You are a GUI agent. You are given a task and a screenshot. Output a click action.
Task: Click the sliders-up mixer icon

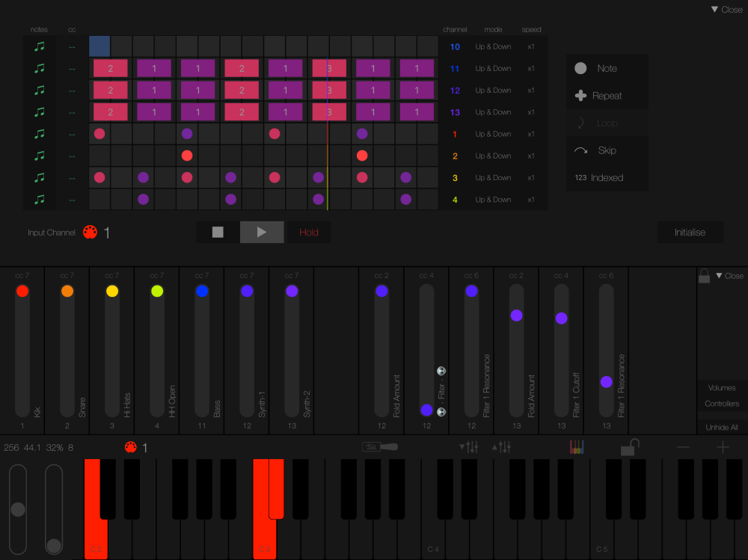(x=501, y=447)
